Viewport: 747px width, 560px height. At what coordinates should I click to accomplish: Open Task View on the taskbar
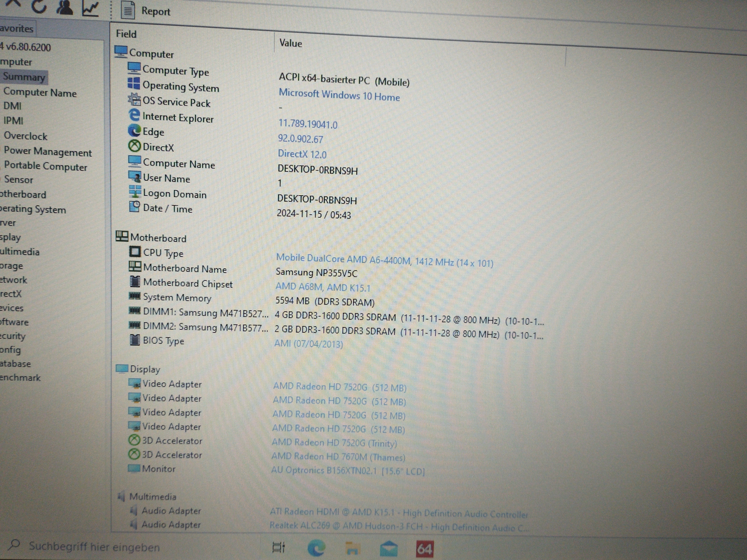coord(279,548)
